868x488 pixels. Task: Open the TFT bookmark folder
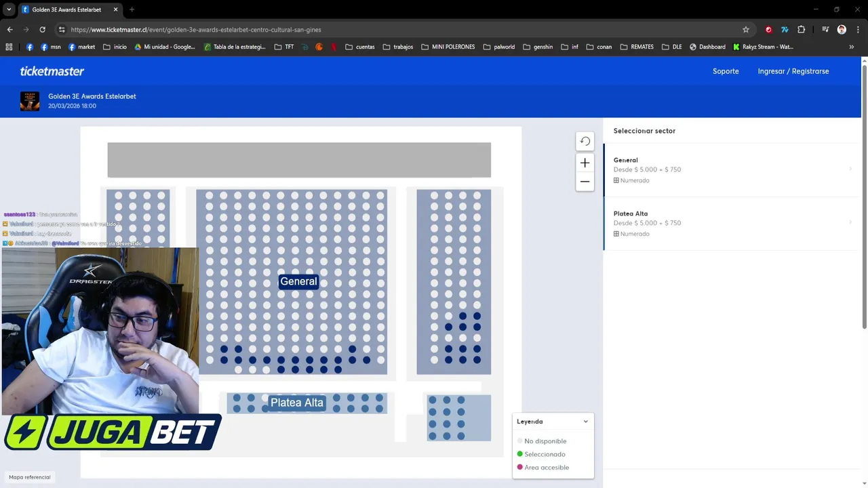(284, 47)
